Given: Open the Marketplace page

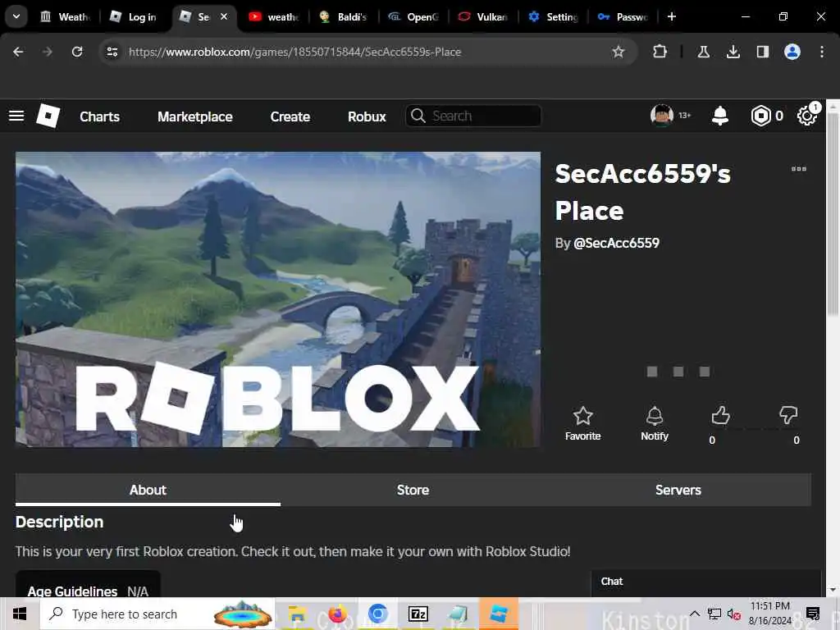Looking at the screenshot, I should 195,116.
